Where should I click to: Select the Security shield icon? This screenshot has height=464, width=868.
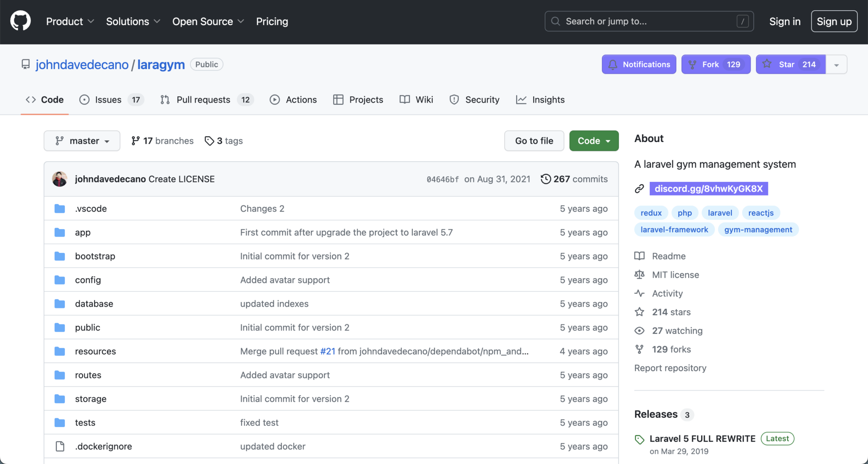(453, 100)
